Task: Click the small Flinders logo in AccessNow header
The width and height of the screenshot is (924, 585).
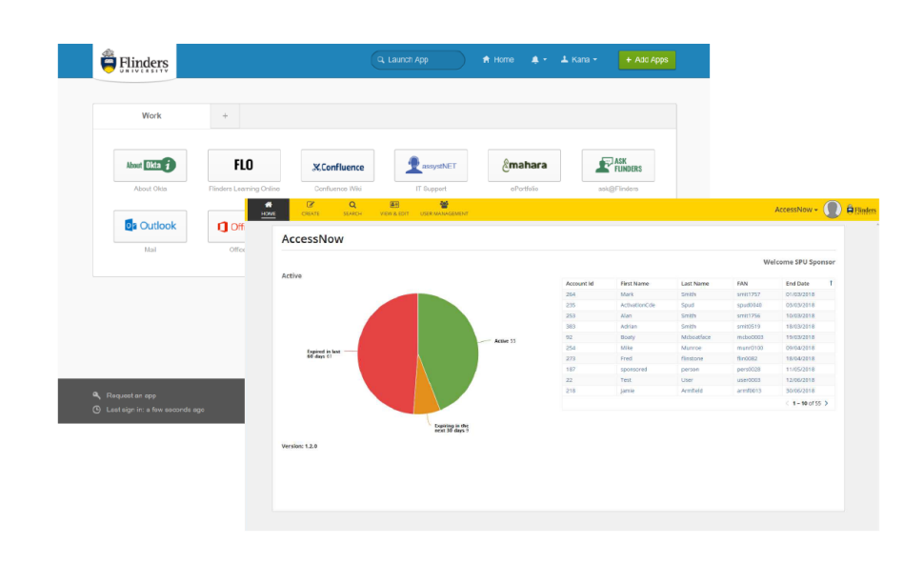Action: [x=861, y=210]
